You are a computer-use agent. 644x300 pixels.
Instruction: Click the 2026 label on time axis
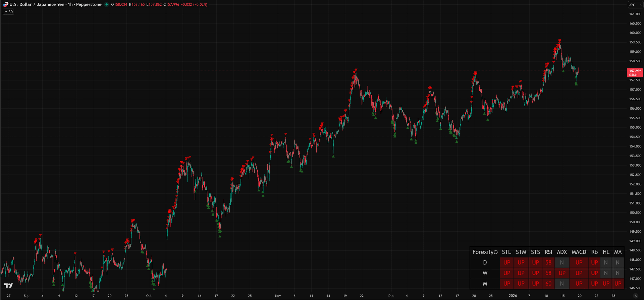513,296
